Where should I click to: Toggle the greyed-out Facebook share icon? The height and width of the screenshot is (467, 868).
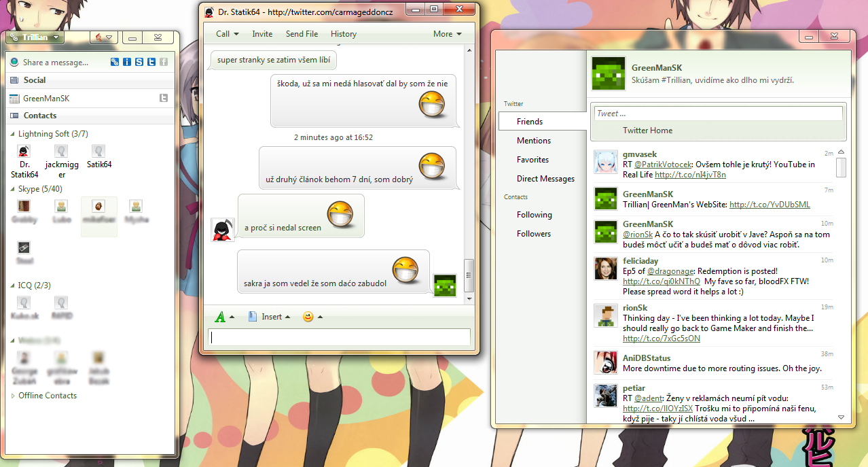(x=164, y=63)
